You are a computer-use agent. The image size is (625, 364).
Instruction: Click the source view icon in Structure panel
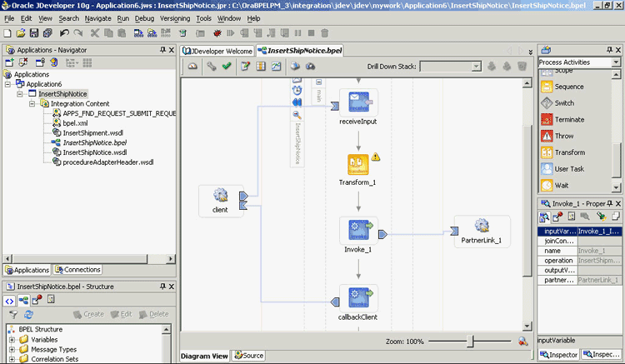(x=9, y=301)
